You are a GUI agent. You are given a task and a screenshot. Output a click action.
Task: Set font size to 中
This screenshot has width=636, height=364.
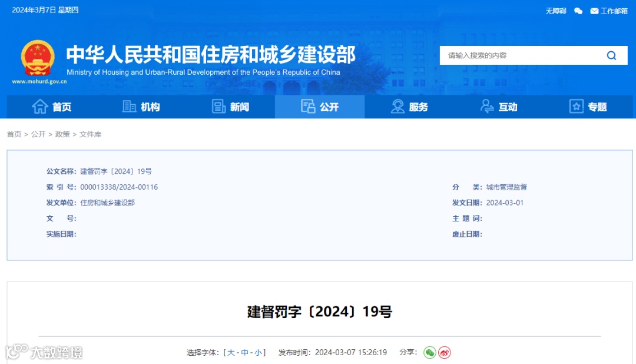point(244,353)
